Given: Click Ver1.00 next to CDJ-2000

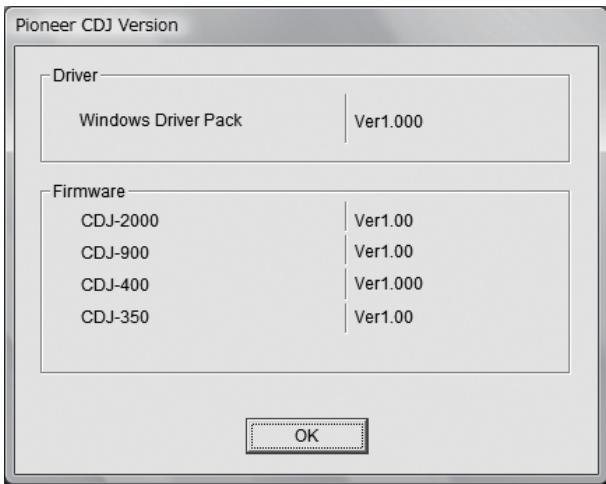Looking at the screenshot, I should (x=384, y=221).
